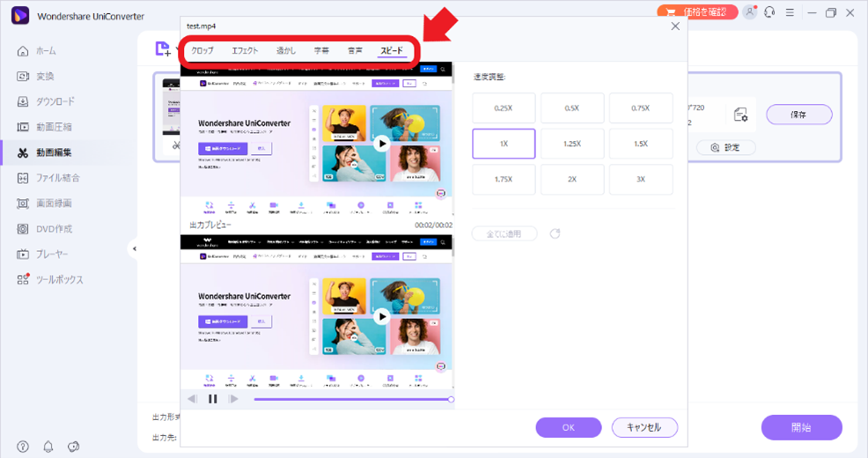
Task: Click the 保存 button
Action: coord(798,114)
